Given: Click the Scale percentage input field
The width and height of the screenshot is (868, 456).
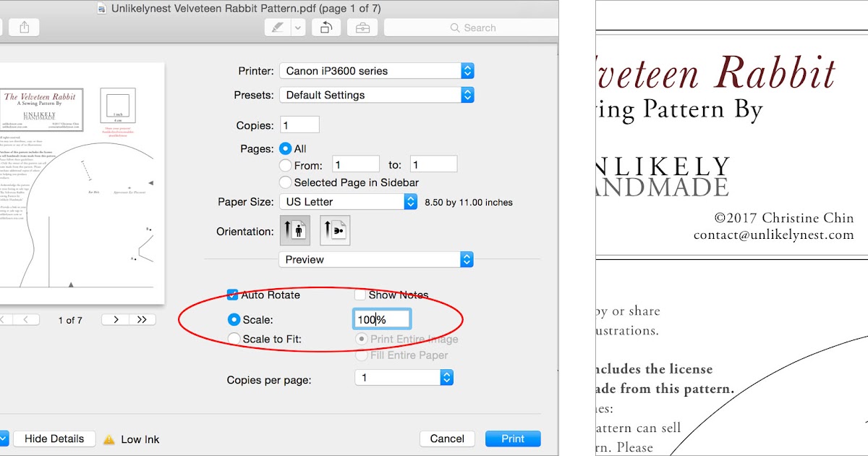Looking at the screenshot, I should pyautogui.click(x=382, y=318).
